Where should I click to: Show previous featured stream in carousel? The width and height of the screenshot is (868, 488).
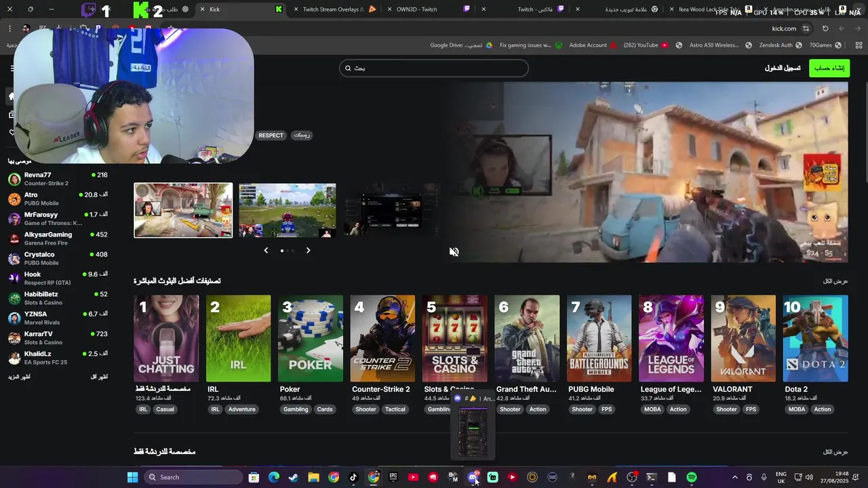coord(266,250)
